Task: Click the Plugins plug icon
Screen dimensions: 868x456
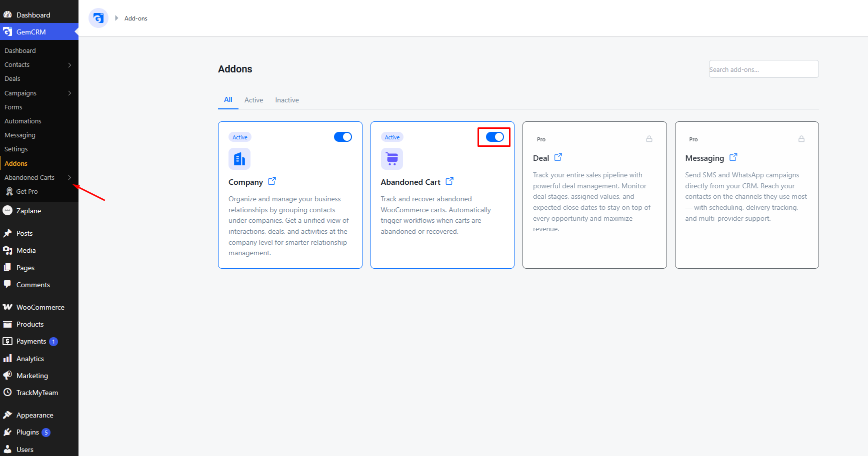Action: point(7,432)
